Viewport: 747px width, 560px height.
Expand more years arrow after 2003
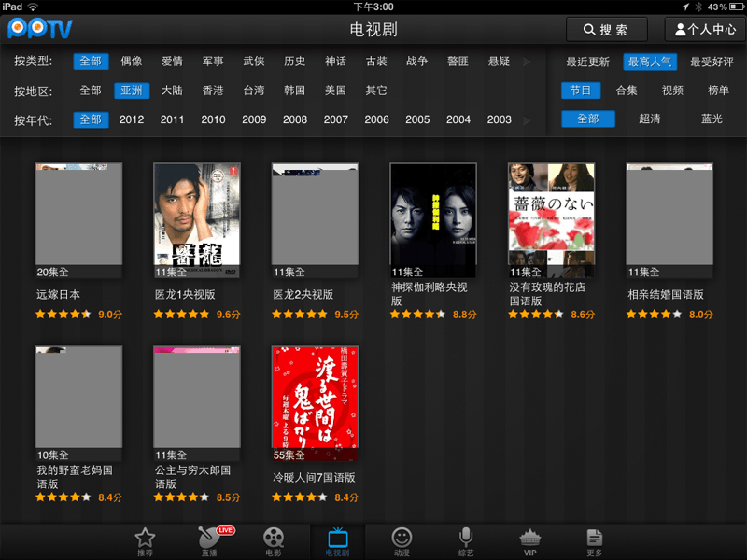click(527, 120)
